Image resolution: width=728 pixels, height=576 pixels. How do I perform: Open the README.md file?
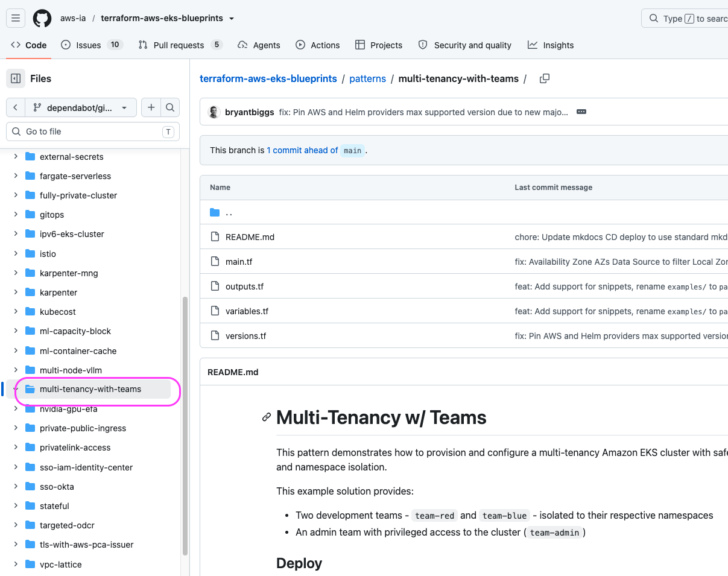250,237
